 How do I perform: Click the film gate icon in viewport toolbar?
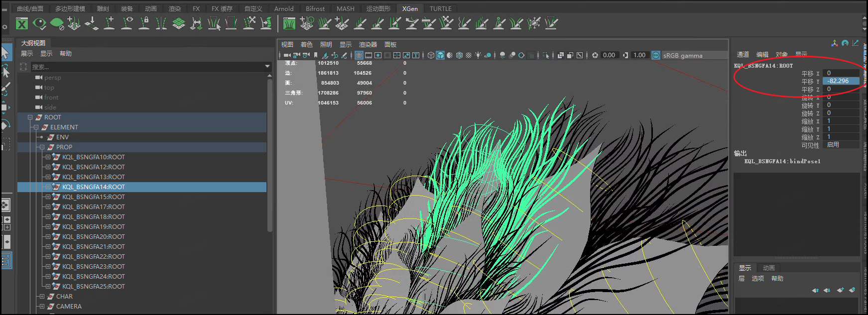tap(369, 55)
